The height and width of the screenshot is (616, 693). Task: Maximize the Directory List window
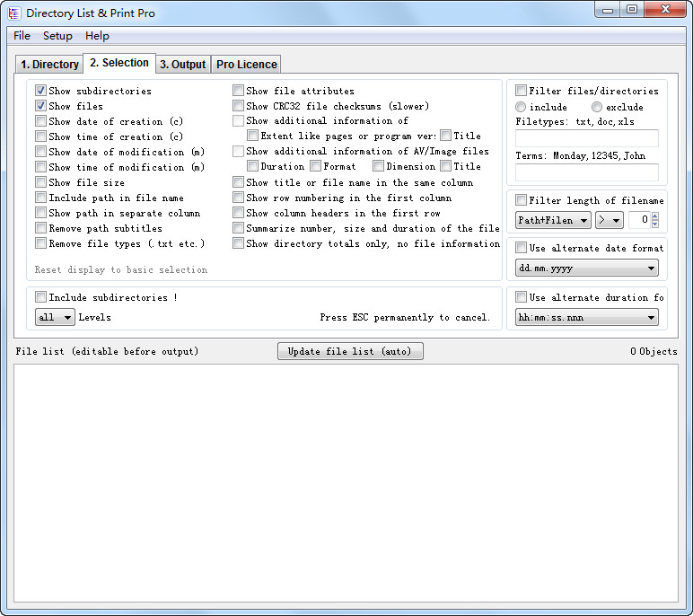[632, 9]
